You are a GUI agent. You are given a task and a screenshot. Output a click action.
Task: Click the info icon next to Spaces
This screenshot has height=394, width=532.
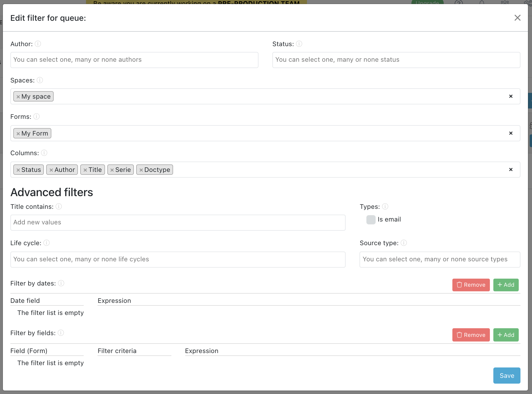pos(40,80)
